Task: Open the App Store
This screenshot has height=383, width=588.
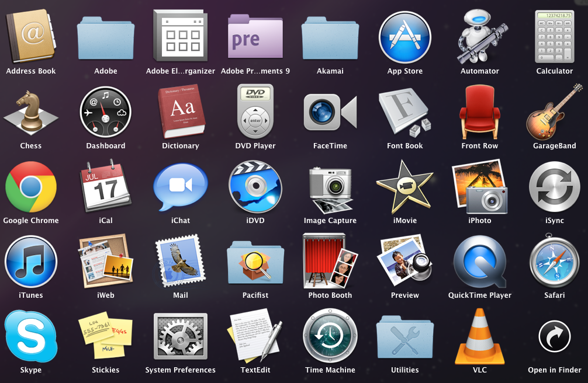Action: click(x=405, y=37)
